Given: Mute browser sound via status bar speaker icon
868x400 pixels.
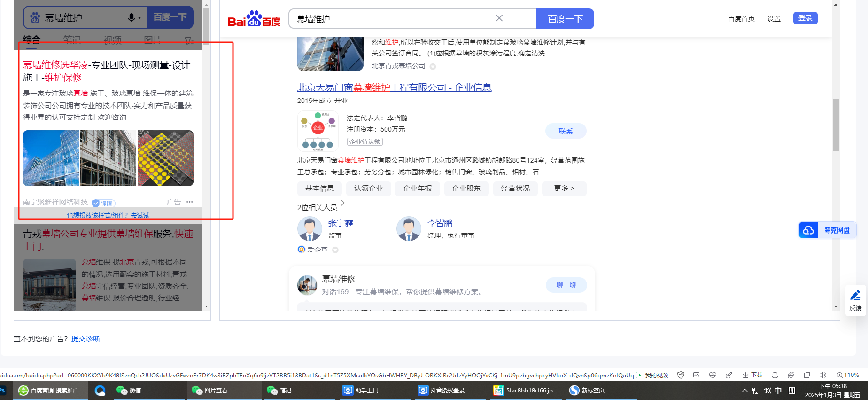Looking at the screenshot, I should coord(823,375).
